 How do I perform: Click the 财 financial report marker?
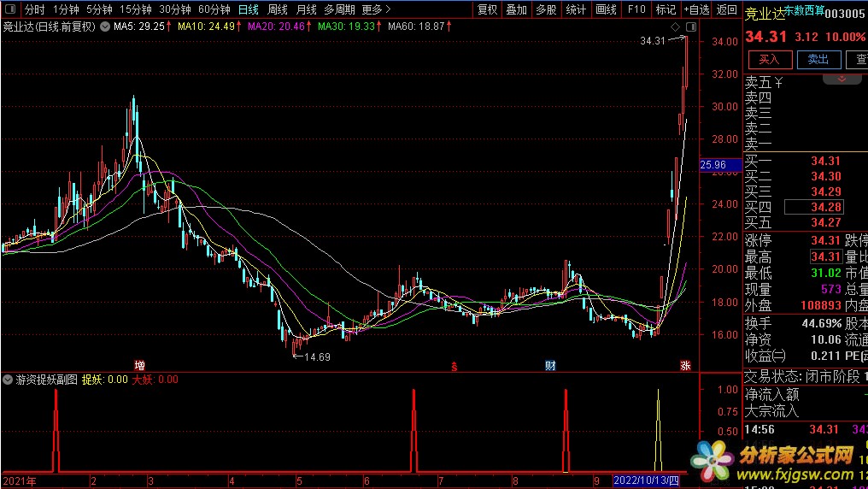(x=550, y=365)
